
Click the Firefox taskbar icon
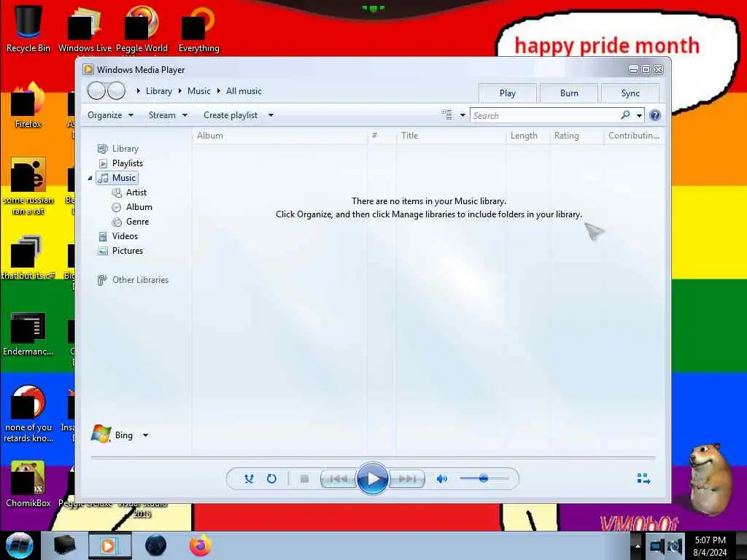pos(200,545)
